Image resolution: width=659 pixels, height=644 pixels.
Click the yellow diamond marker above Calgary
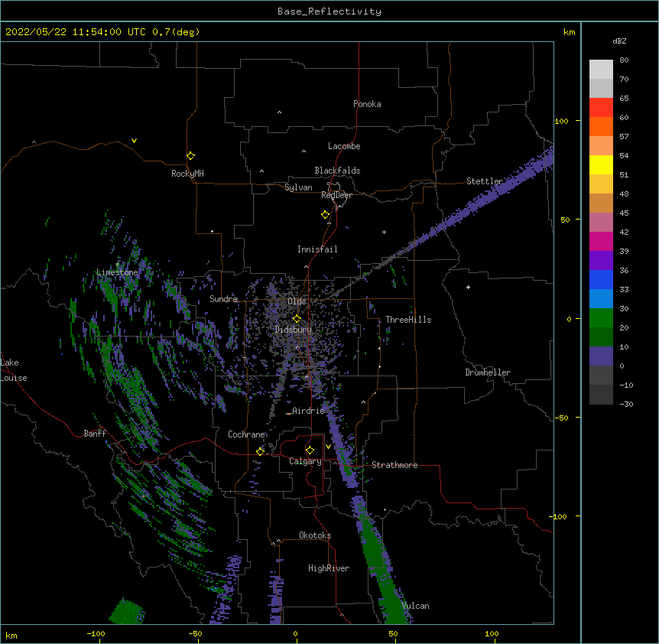tap(310, 450)
